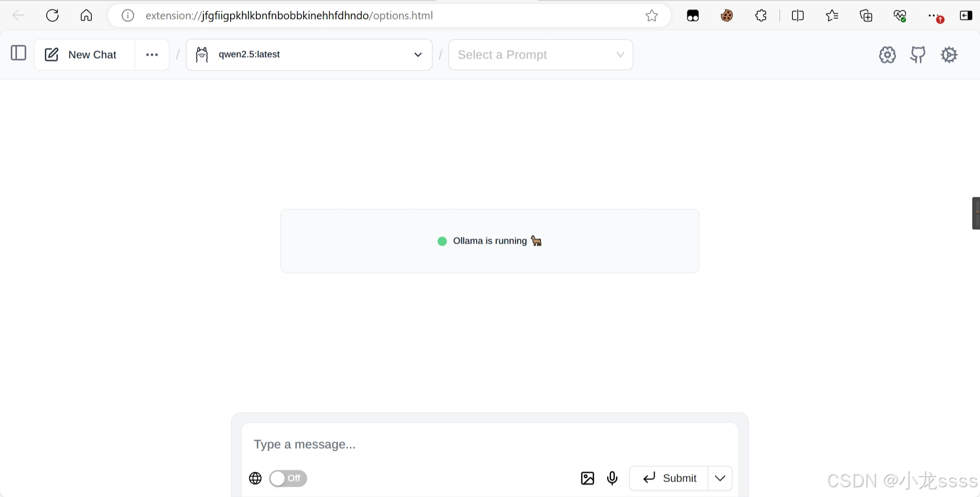
Task: Click the Type a message input field
Action: pyautogui.click(x=490, y=444)
